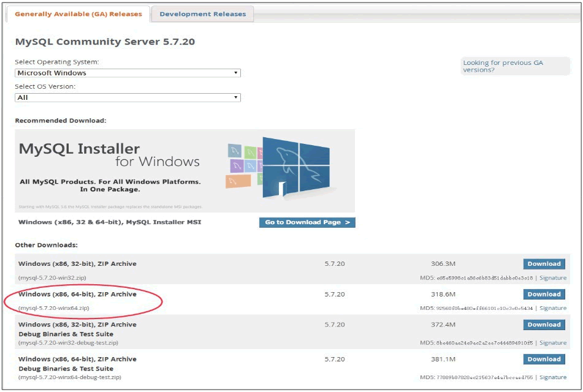This screenshot has height=392, width=583.
Task: Expand the Select Operating System dropdown
Action: [128, 73]
